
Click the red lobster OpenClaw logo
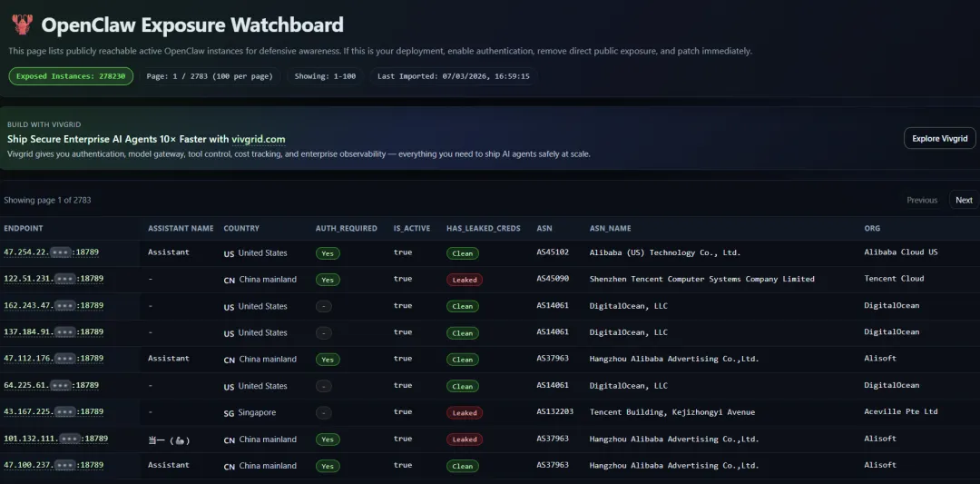pyautogui.click(x=21, y=25)
